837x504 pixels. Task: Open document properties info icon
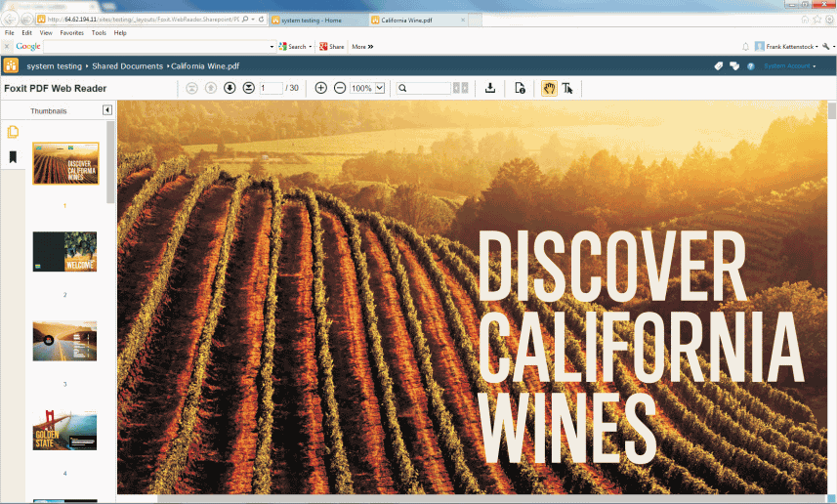(x=520, y=88)
